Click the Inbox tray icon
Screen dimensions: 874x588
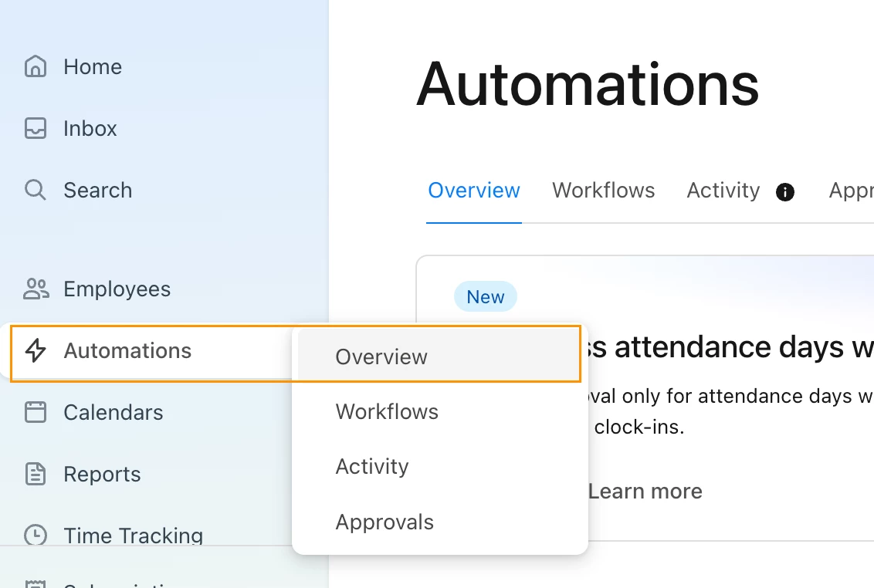pyautogui.click(x=35, y=128)
